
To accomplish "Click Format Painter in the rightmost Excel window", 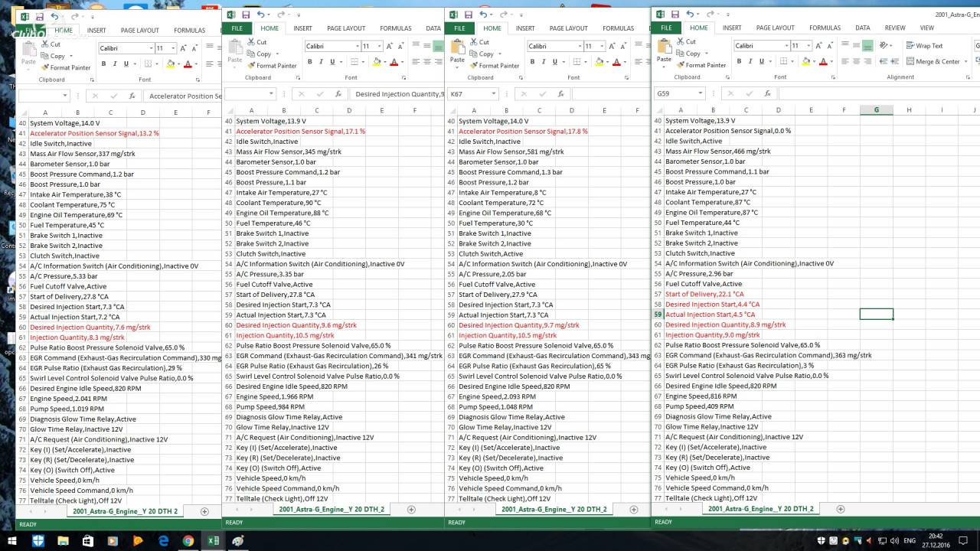I will coord(700,65).
